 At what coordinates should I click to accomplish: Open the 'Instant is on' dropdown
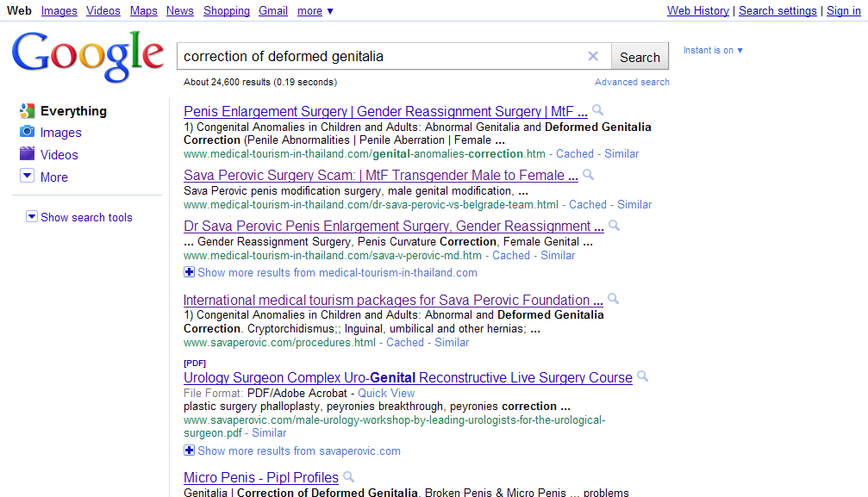(713, 50)
